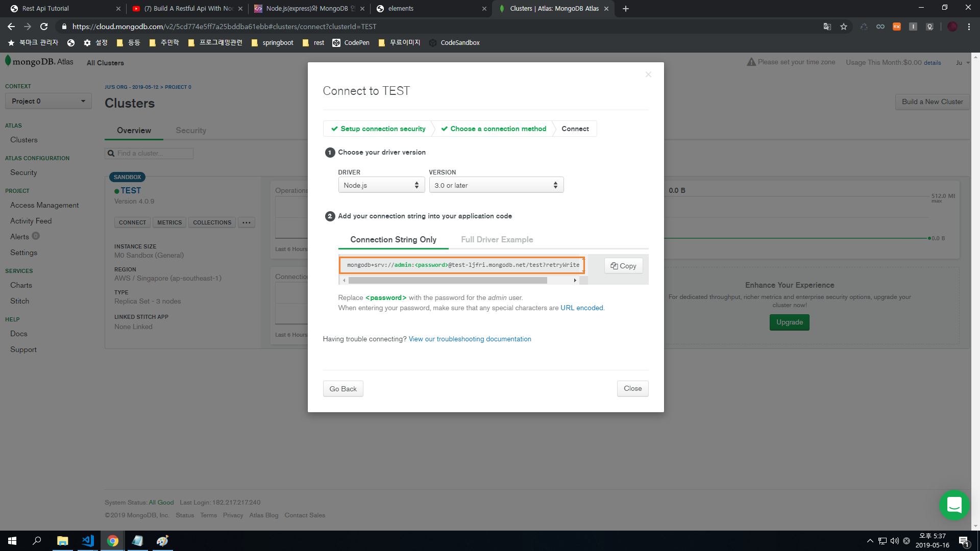Click the cluster CONNECT button
This screenshot has height=551, width=980.
pos(132,222)
